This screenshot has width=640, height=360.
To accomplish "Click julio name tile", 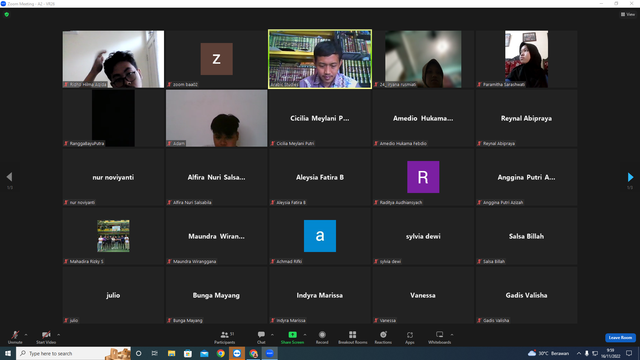I will coord(113,295).
